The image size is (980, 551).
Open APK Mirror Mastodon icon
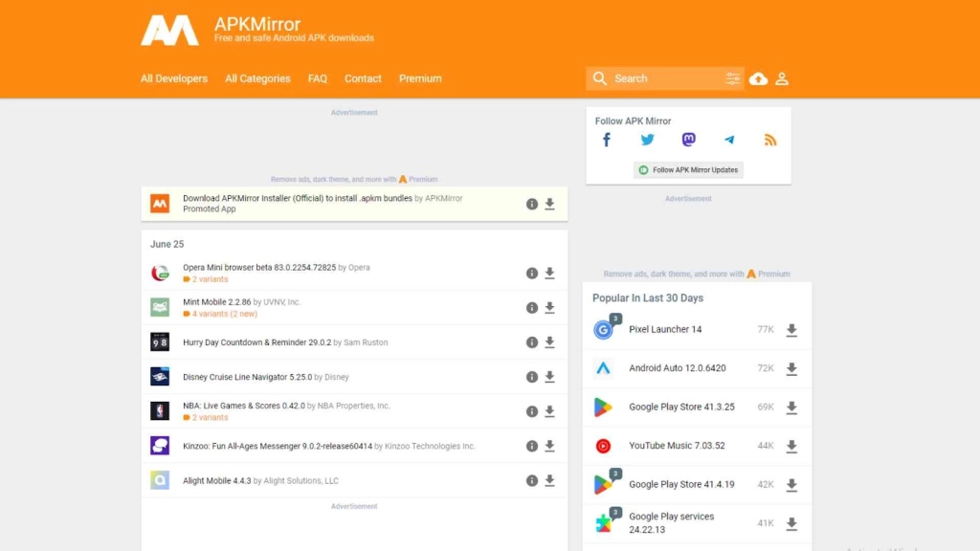(688, 140)
